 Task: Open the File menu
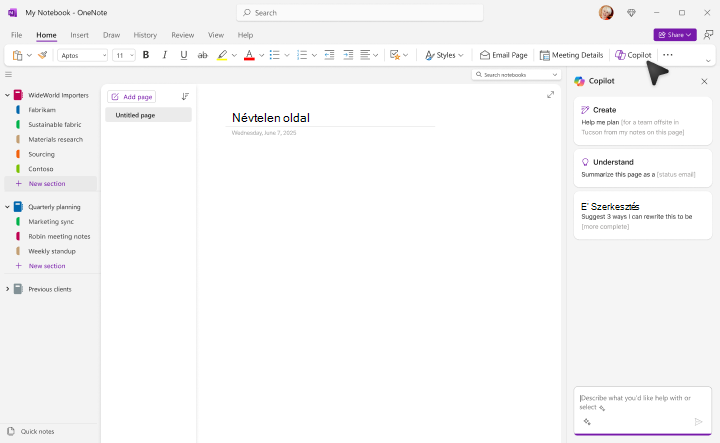click(17, 35)
